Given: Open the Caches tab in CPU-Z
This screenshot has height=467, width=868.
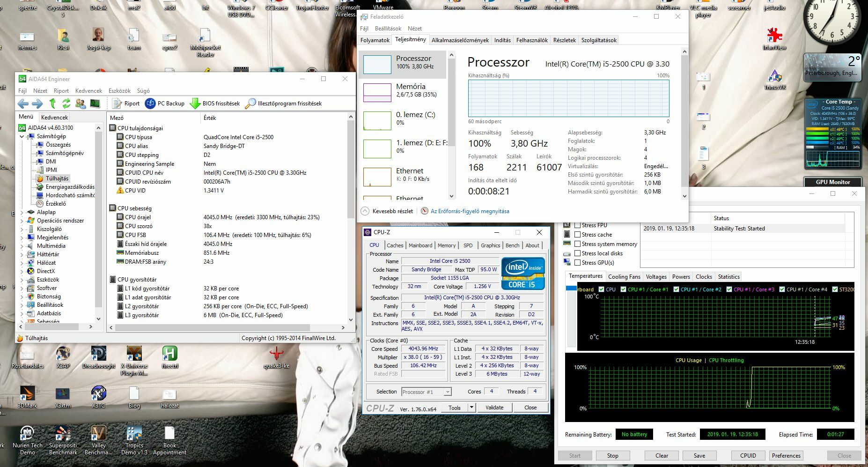Looking at the screenshot, I should [395, 245].
